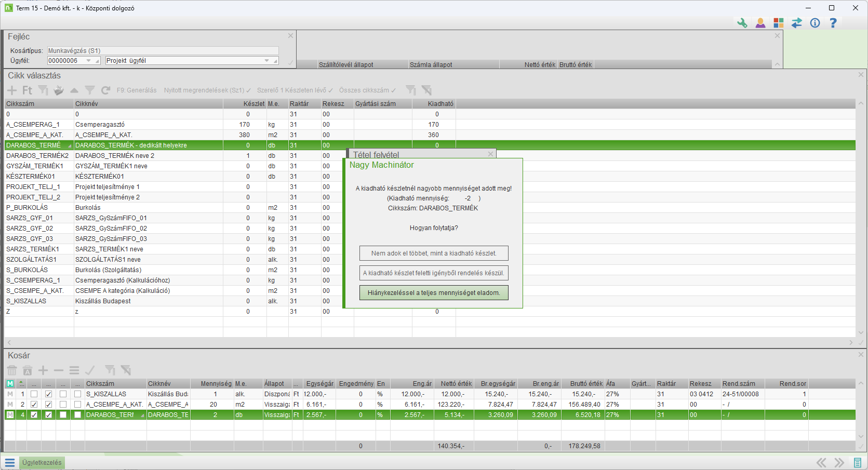Toggle first checkbox in DARABOS basket row
The height and width of the screenshot is (470, 868).
point(34,415)
